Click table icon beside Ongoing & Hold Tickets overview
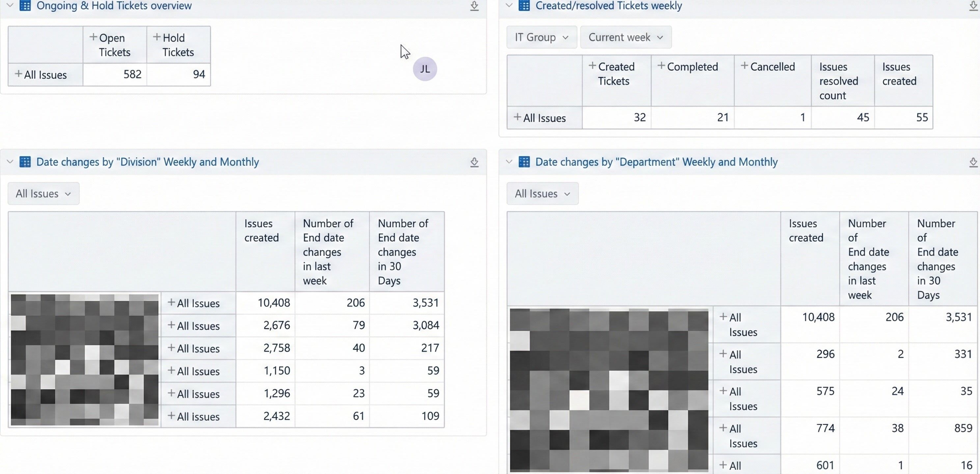The width and height of the screenshot is (980, 474). (x=25, y=6)
